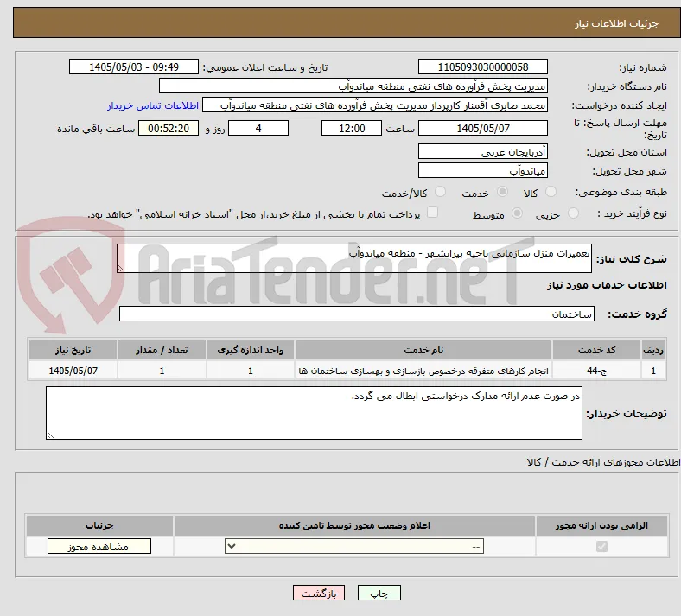The image size is (681, 616).
Task: Click the چاپ print button
Action: tap(379, 593)
